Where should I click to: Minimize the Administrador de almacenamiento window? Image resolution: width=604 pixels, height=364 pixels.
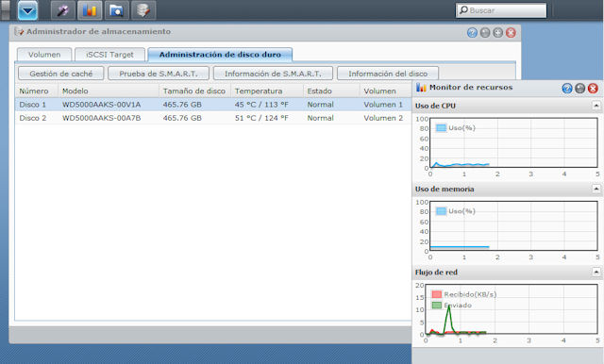click(485, 33)
